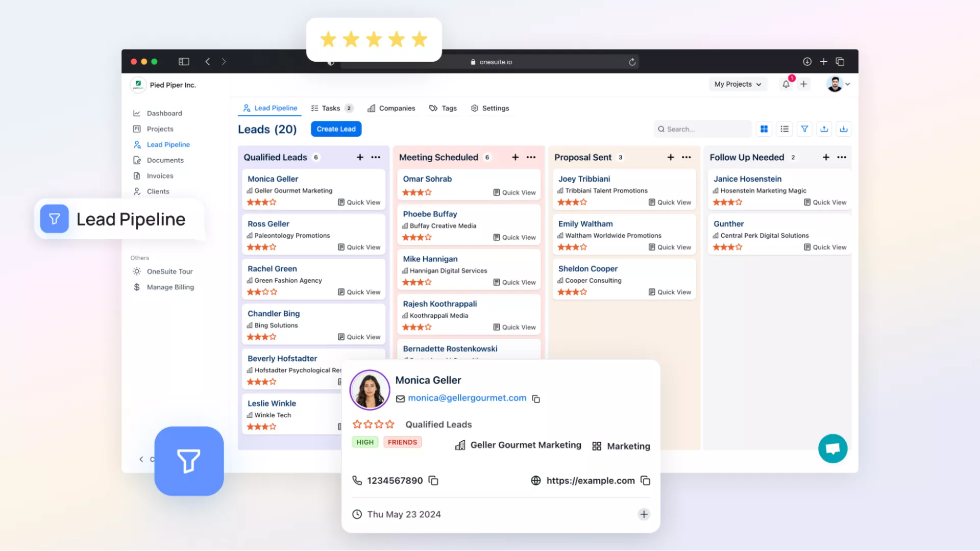Switch to list view icon

[x=785, y=129]
